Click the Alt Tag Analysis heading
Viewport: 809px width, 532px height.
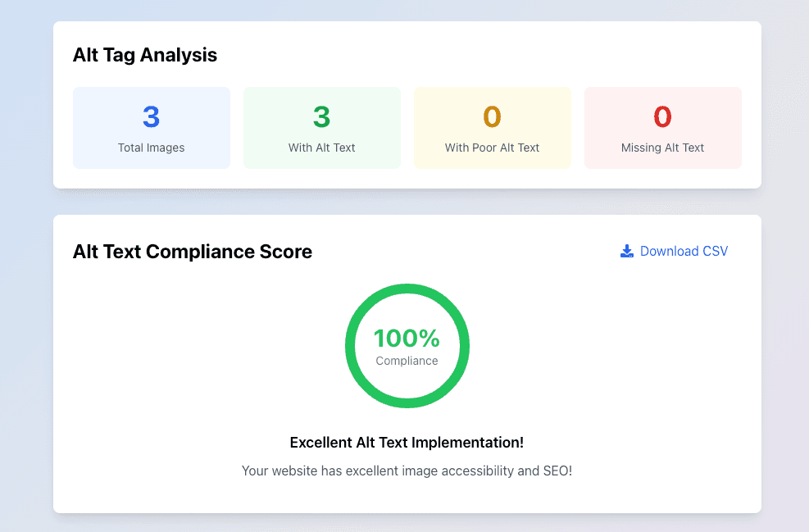[x=145, y=55]
